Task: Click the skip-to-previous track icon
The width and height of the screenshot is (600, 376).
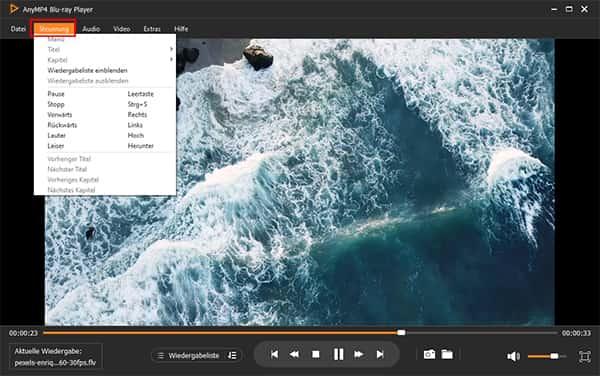Action: pos(274,355)
